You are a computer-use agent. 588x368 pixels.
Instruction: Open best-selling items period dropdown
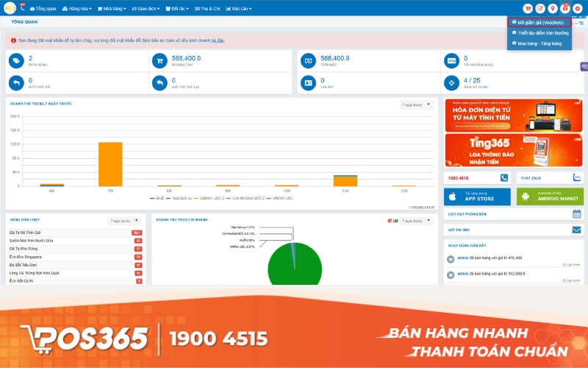click(124, 221)
